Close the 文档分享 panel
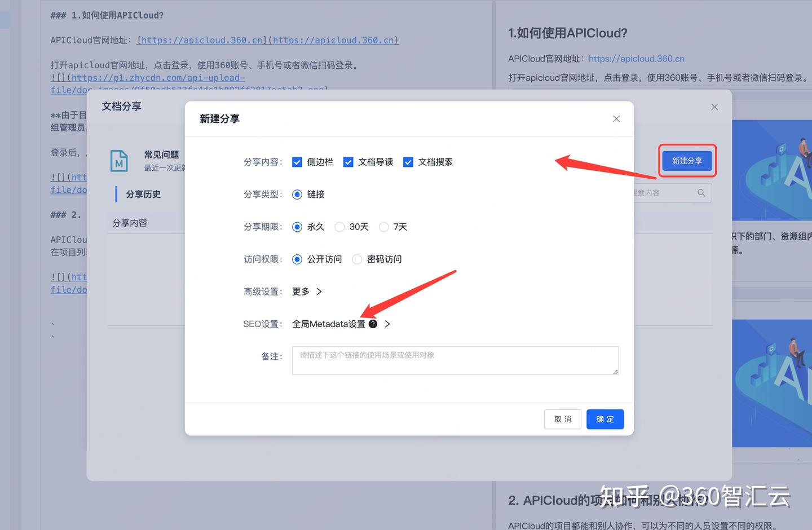Viewport: 812px width, 530px height. (x=714, y=107)
